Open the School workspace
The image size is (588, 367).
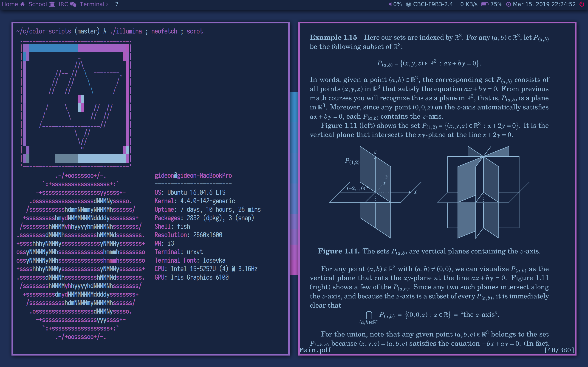pyautogui.click(x=38, y=4)
